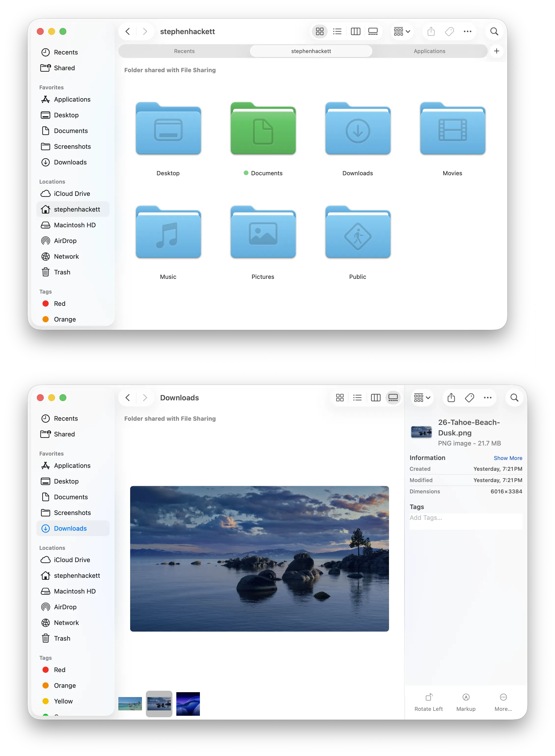Select the Movies folder icon
This screenshot has height=756, width=555.
(x=453, y=129)
